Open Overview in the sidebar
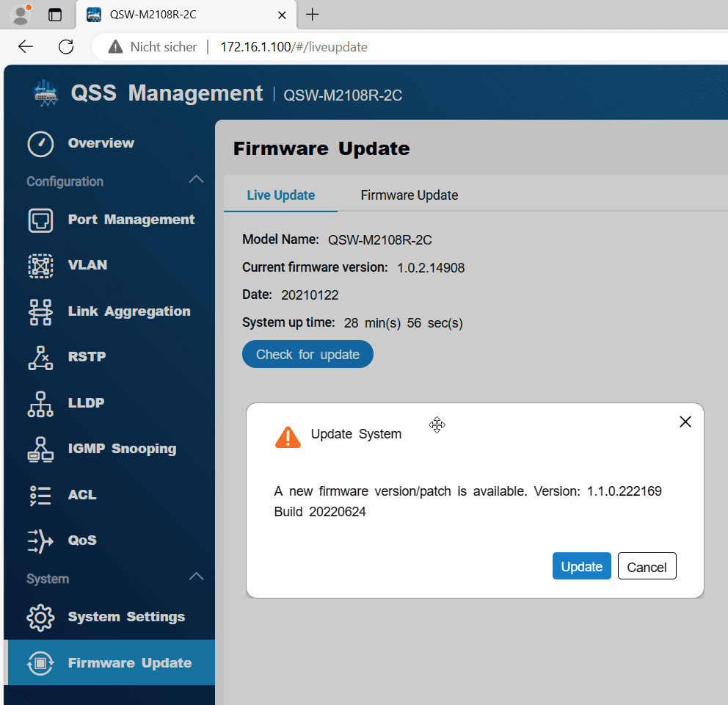 [101, 143]
